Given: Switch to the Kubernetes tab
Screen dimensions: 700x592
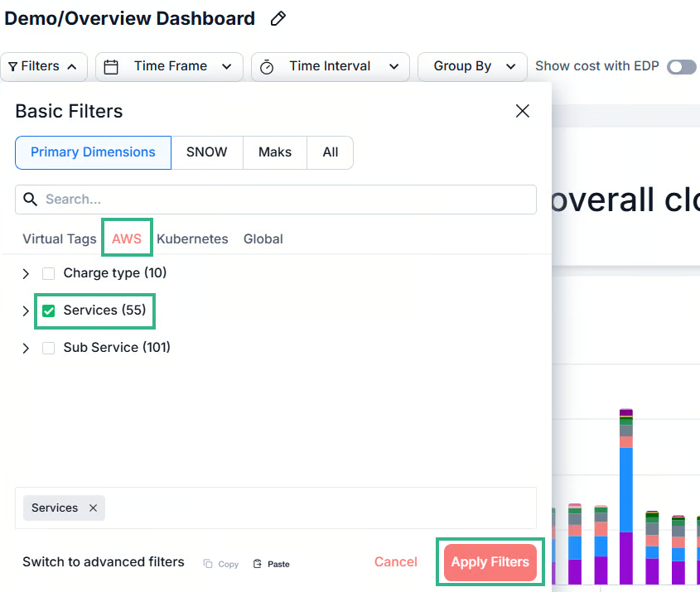Looking at the screenshot, I should coord(192,239).
